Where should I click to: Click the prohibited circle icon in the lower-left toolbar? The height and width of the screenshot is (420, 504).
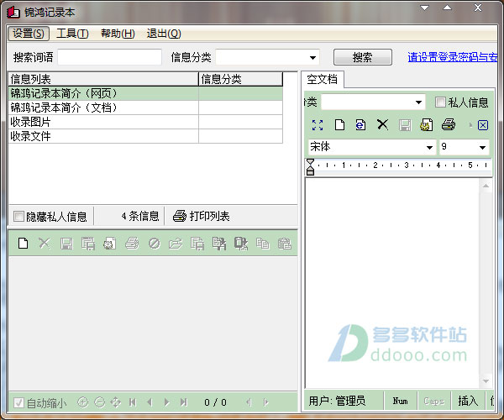pyautogui.click(x=154, y=244)
